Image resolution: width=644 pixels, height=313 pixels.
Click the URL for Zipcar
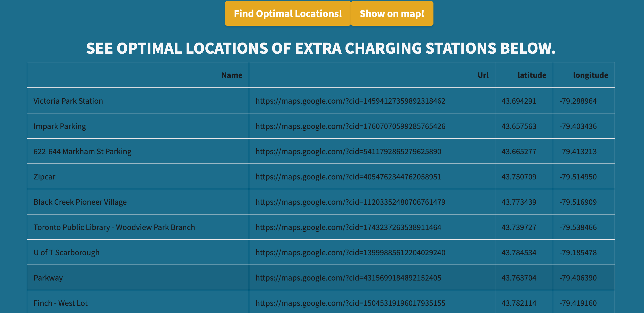tap(348, 177)
